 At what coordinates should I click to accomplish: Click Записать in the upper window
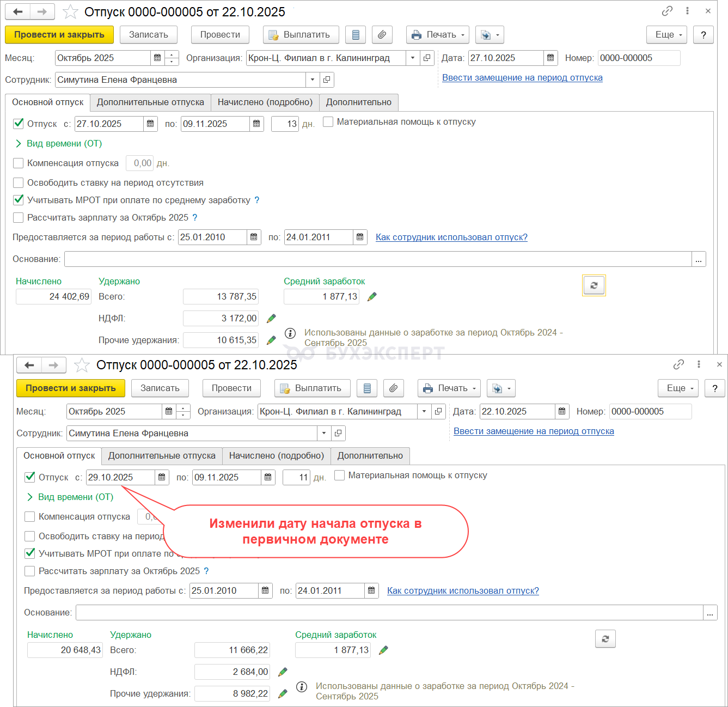click(149, 35)
